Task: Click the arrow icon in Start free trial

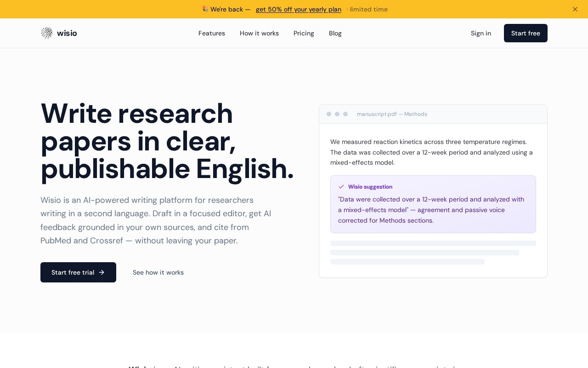Action: 102,272
